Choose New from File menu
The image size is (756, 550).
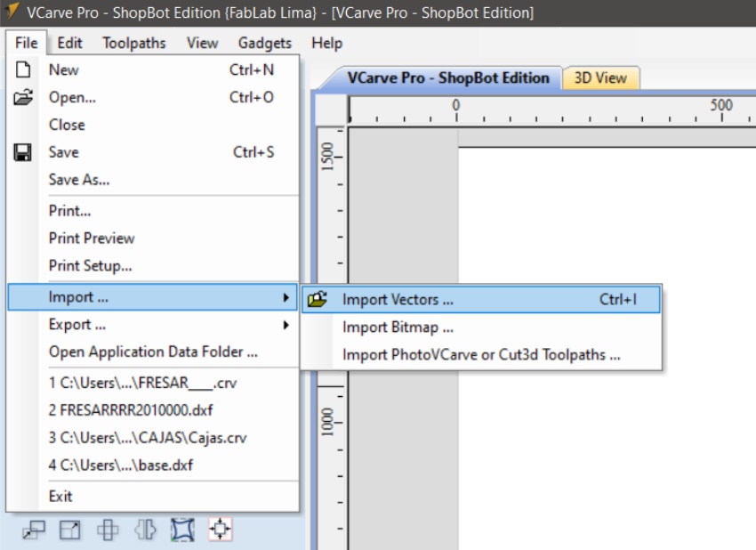tap(153, 70)
